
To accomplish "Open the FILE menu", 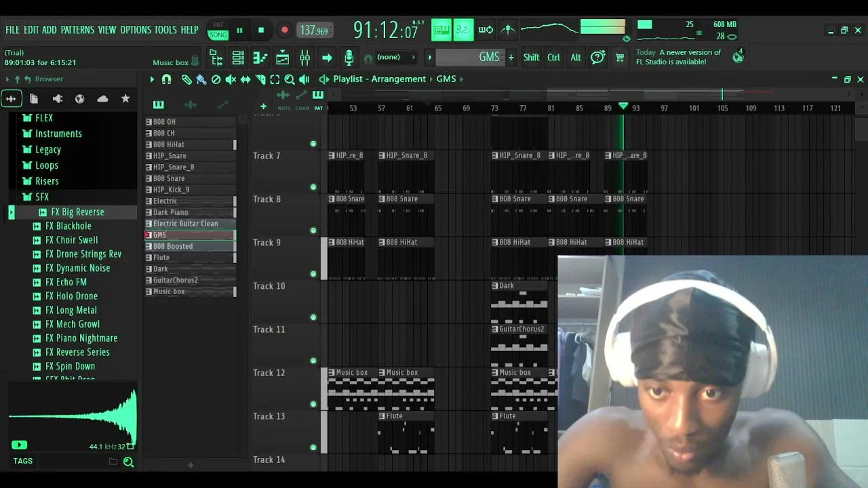I will [x=13, y=30].
